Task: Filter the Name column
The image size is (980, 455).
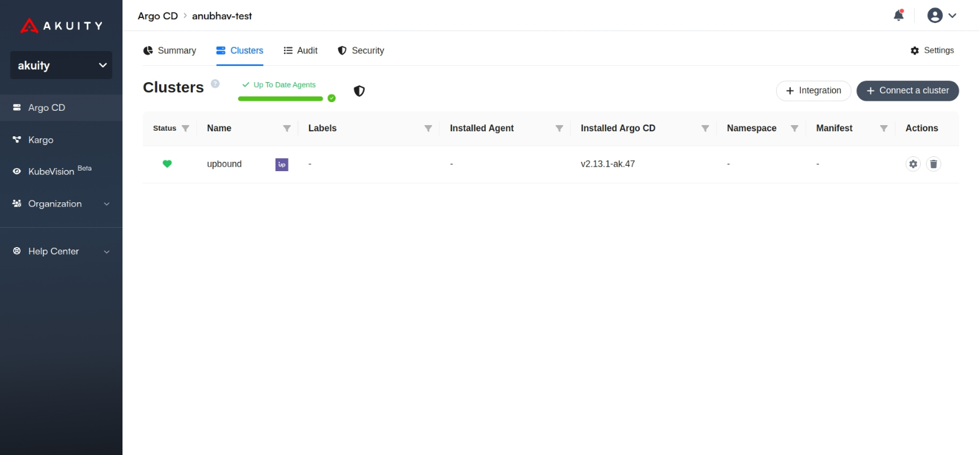Action: point(287,128)
